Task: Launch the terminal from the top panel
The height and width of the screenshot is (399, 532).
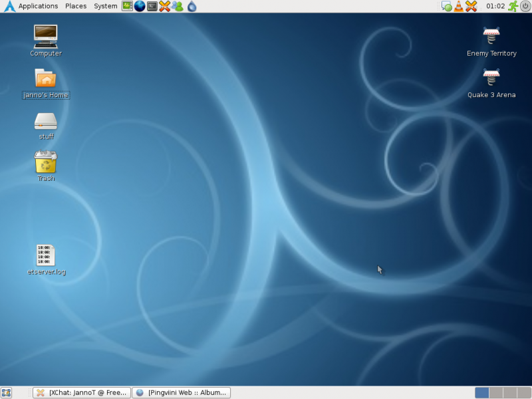Action: tap(152, 6)
